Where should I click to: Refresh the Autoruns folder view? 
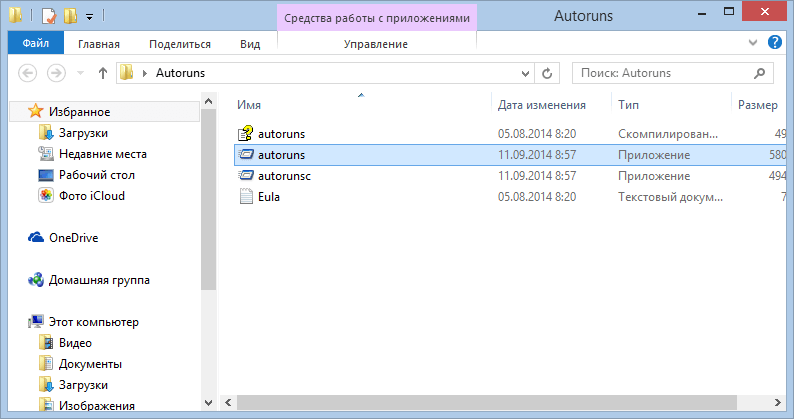coord(547,73)
